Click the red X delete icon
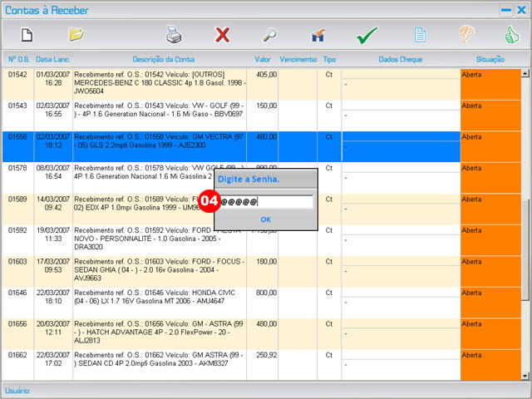532x399 pixels. [x=222, y=35]
